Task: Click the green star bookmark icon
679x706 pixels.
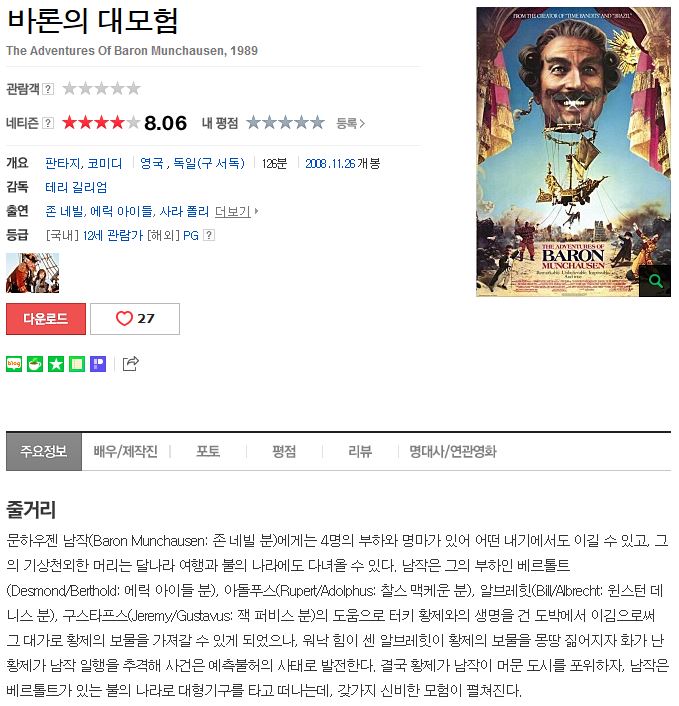Action: tap(56, 364)
